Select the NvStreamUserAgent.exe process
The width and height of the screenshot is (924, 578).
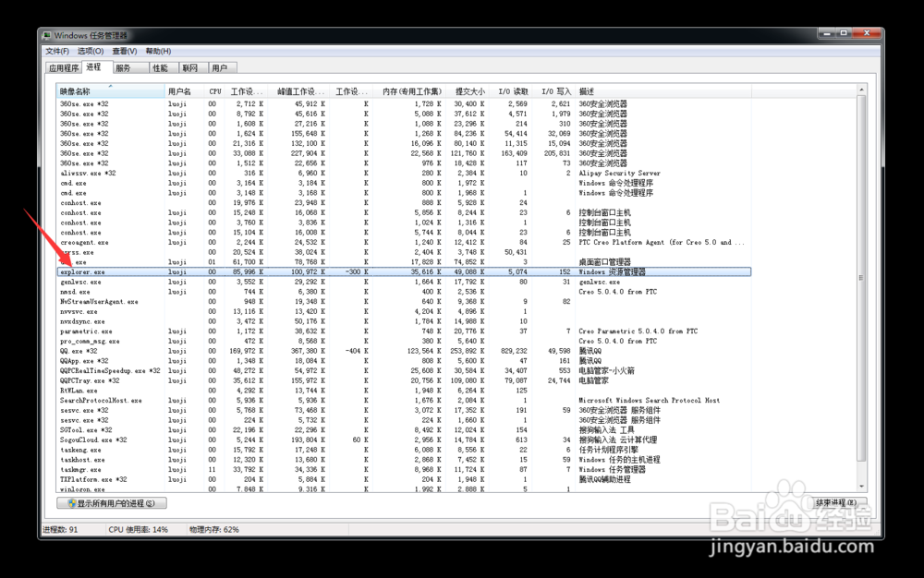[99, 302]
